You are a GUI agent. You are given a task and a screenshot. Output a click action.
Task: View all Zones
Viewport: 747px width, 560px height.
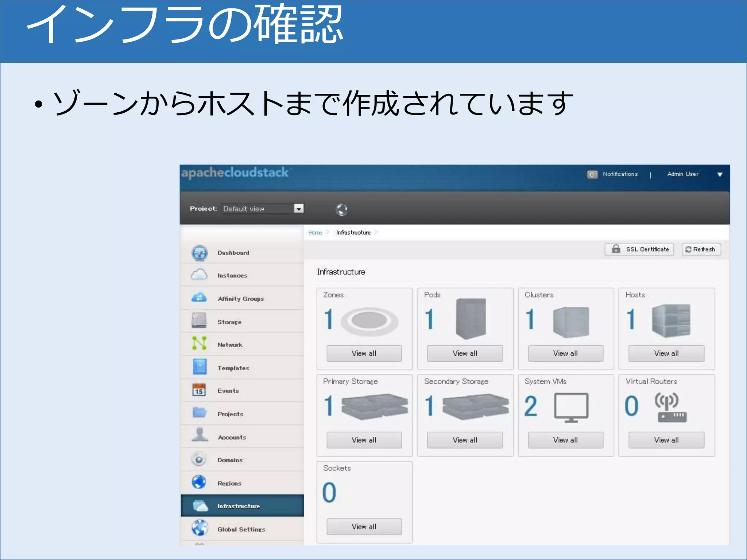click(364, 353)
